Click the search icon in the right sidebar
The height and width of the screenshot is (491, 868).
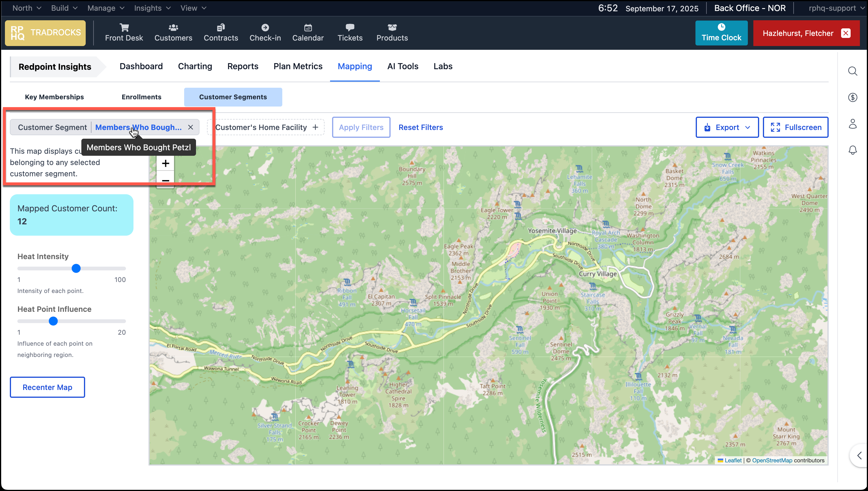(x=853, y=71)
